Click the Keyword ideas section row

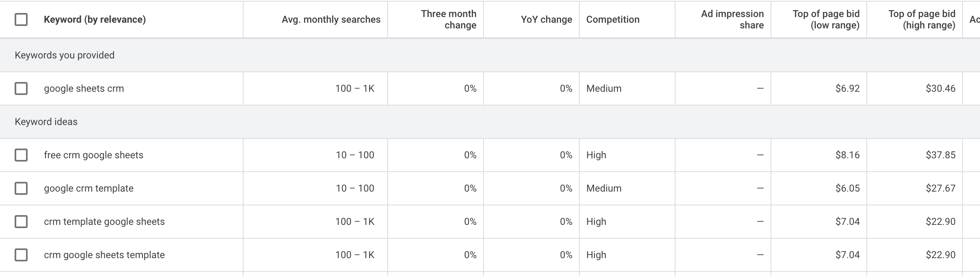(46, 122)
